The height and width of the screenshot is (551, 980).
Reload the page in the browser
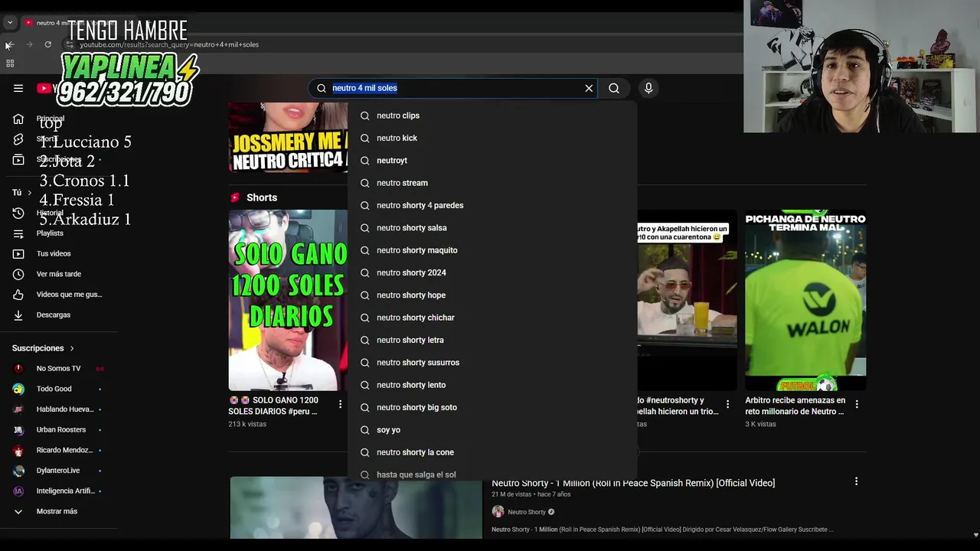pos(47,44)
